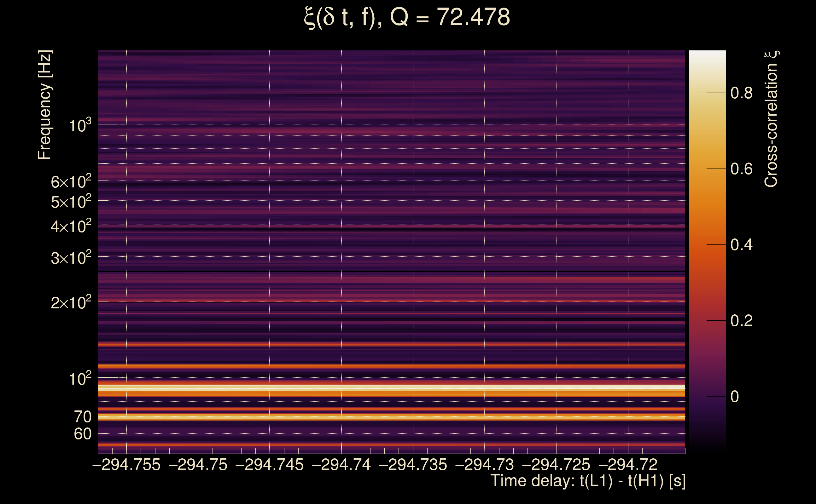Viewport: 816px width, 504px height.
Task: Click the Cross-correlation colorbar title
Action: pyautogui.click(x=771, y=119)
